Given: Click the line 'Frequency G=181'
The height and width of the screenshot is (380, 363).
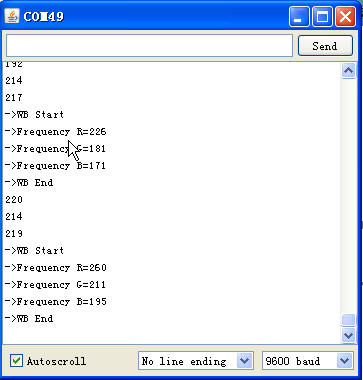Looking at the screenshot, I should (55, 149).
